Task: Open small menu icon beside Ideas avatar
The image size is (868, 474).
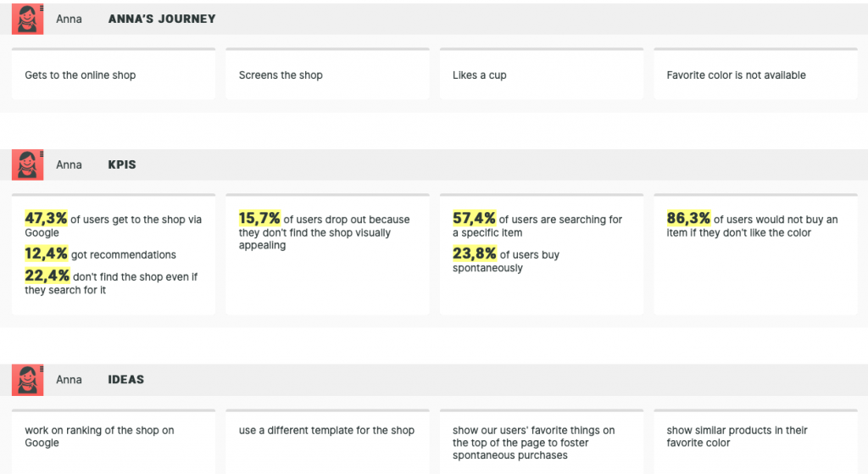Action: pyautogui.click(x=42, y=368)
